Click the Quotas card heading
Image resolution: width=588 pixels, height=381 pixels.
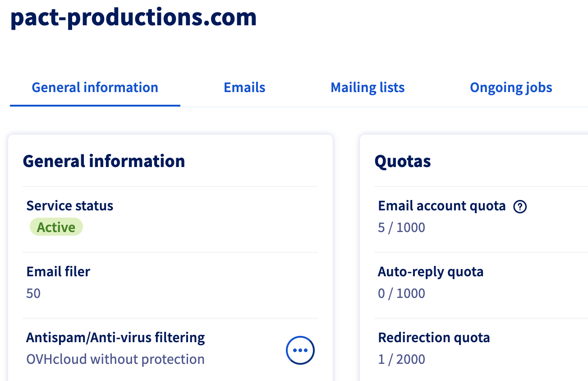pyautogui.click(x=403, y=161)
